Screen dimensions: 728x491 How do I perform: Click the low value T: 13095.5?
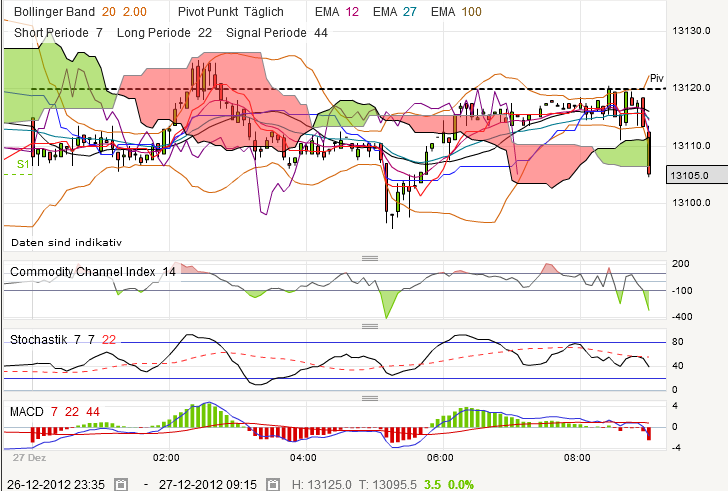click(387, 485)
